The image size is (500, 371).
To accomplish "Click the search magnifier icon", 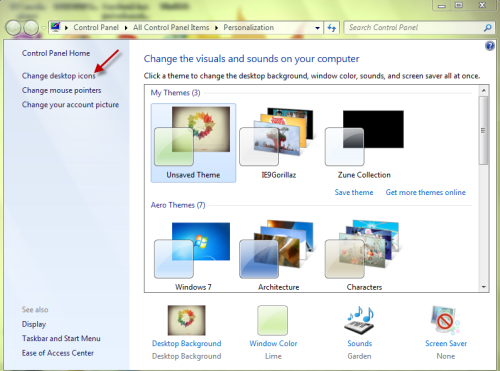I will 488,28.
